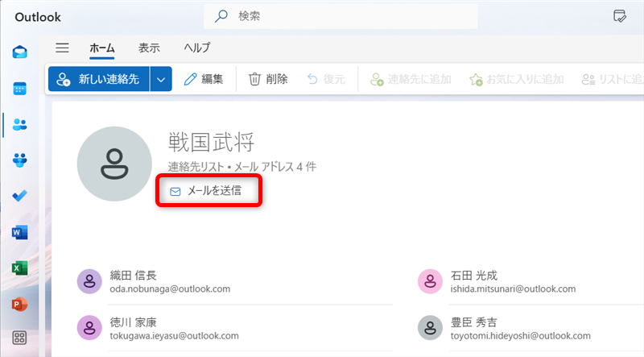The width and height of the screenshot is (644, 357).
Task: Open To Do checkmark app icon
Action: pyautogui.click(x=20, y=196)
